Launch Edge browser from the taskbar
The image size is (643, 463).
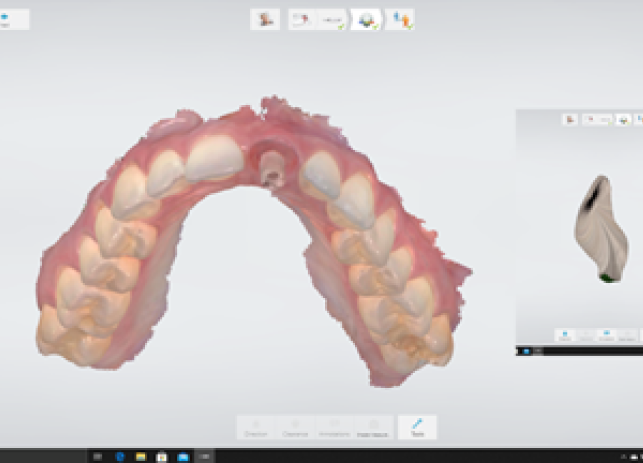pyautogui.click(x=121, y=456)
